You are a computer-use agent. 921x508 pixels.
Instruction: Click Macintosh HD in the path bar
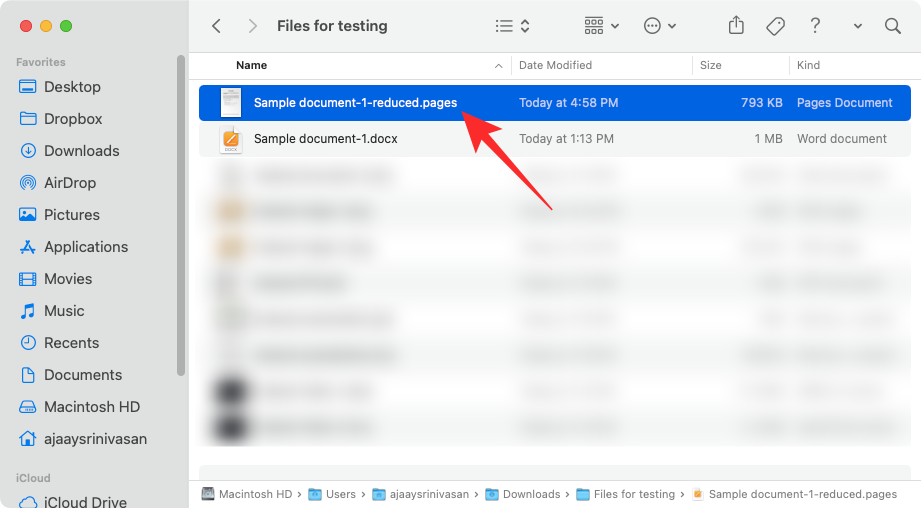(x=247, y=494)
